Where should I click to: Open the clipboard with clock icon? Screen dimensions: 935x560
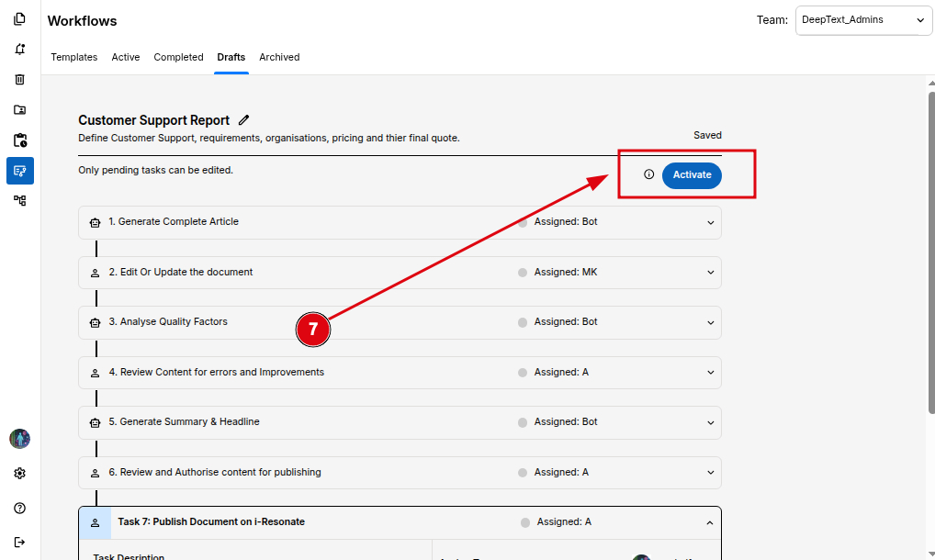click(x=20, y=140)
